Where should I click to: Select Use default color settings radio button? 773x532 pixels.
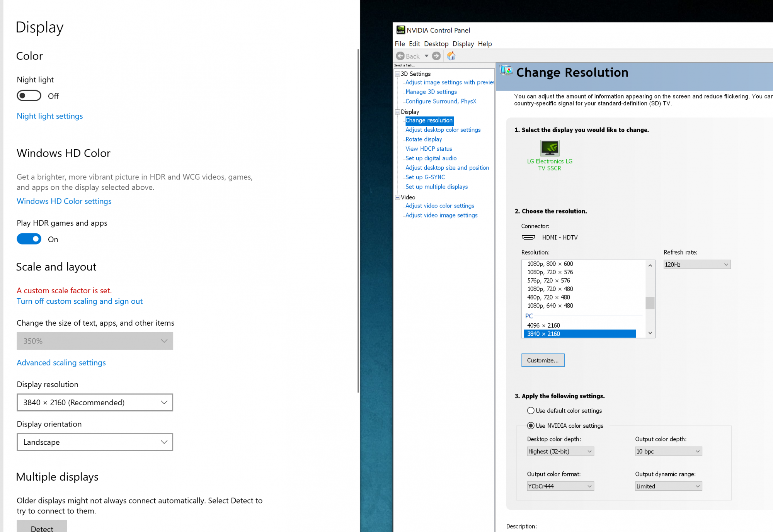[x=531, y=410]
